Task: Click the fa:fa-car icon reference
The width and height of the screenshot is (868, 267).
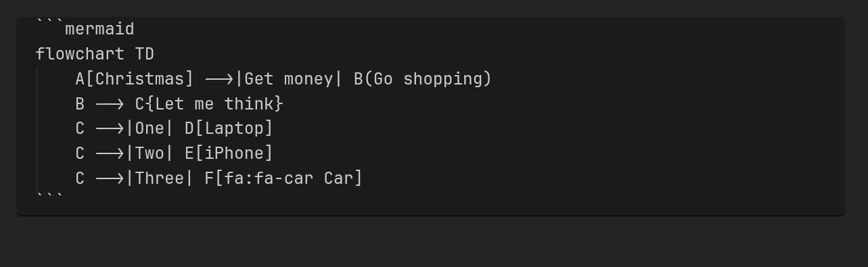Action: point(269,178)
